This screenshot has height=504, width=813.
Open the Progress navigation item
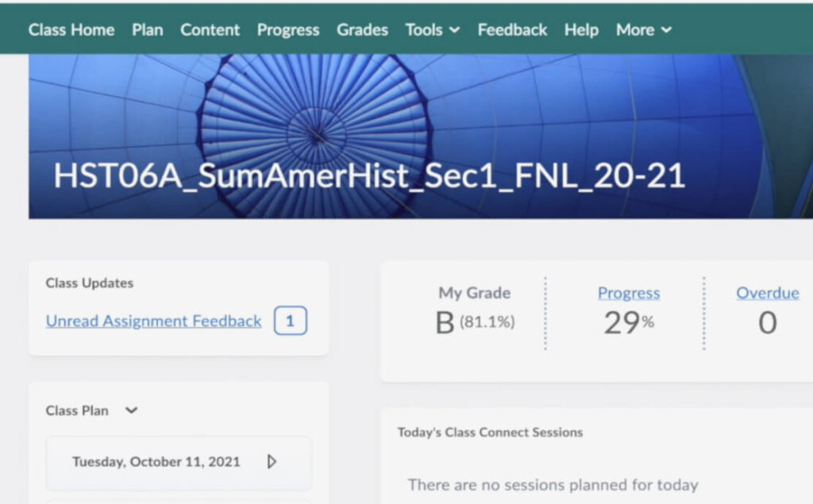(287, 30)
